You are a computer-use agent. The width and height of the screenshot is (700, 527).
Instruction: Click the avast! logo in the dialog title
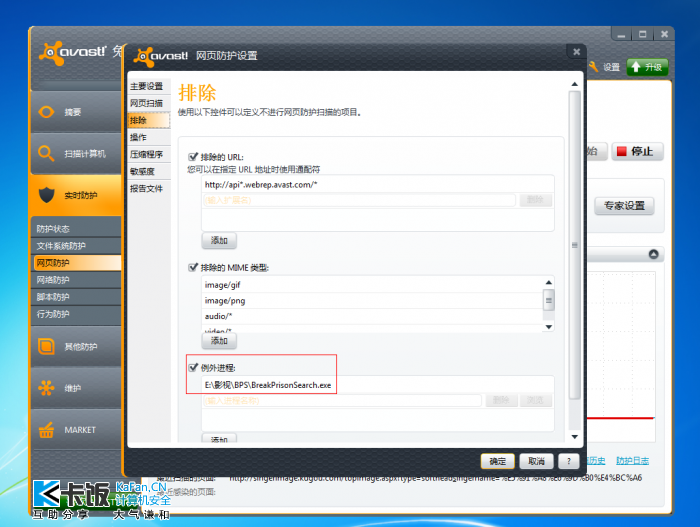pyautogui.click(x=161, y=56)
